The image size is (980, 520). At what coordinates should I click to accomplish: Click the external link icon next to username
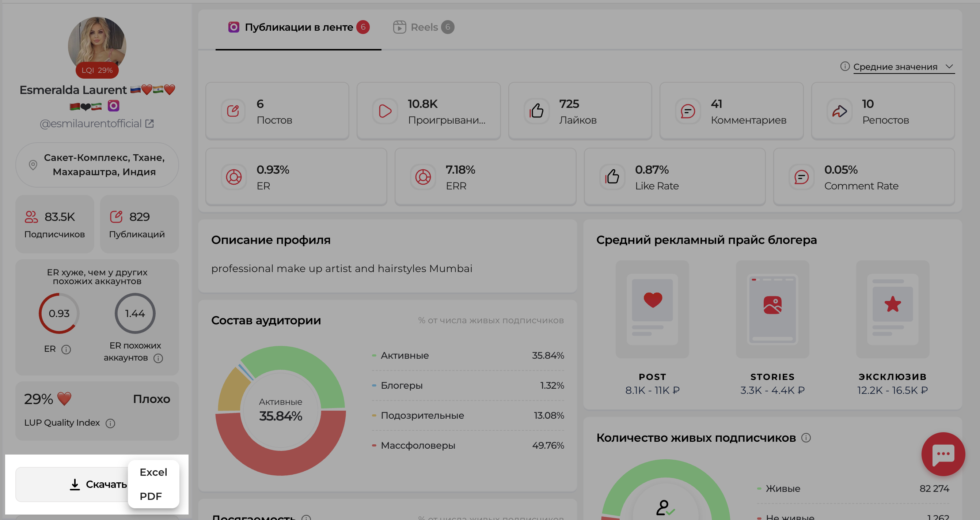149,123
